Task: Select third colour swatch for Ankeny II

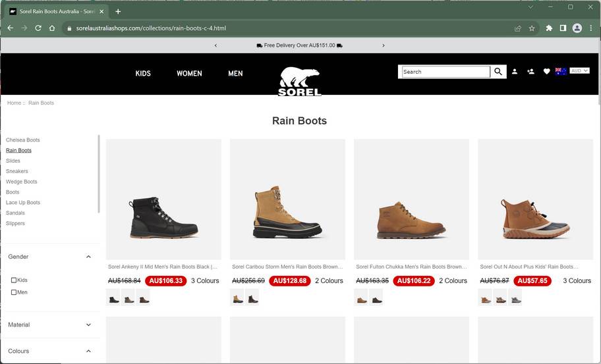Action: click(144, 298)
